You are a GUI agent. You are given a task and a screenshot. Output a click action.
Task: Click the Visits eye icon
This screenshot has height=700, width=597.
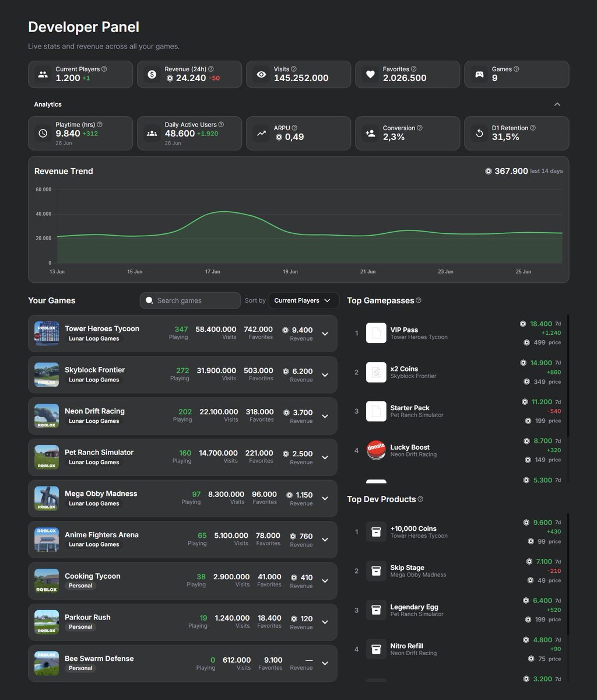261,75
